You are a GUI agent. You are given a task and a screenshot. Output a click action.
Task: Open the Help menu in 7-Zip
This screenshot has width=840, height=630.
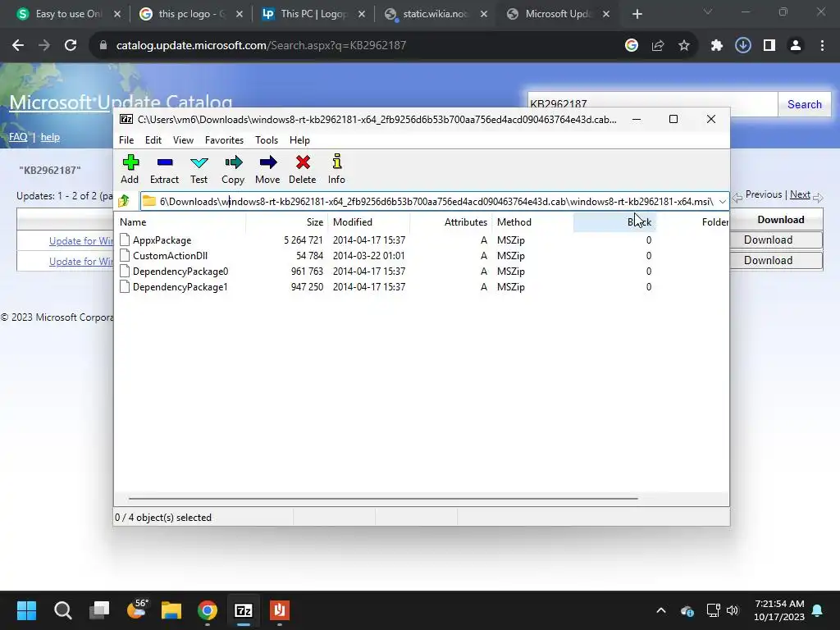coord(299,139)
